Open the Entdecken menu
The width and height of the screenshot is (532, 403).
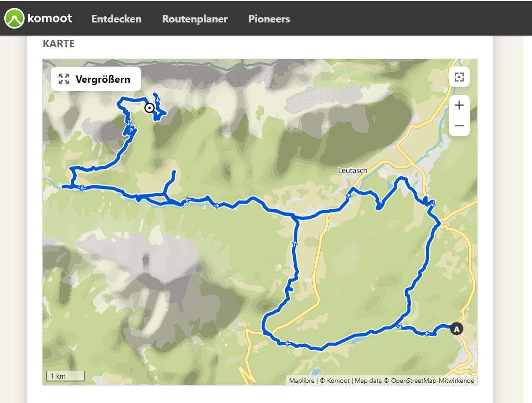tap(116, 19)
